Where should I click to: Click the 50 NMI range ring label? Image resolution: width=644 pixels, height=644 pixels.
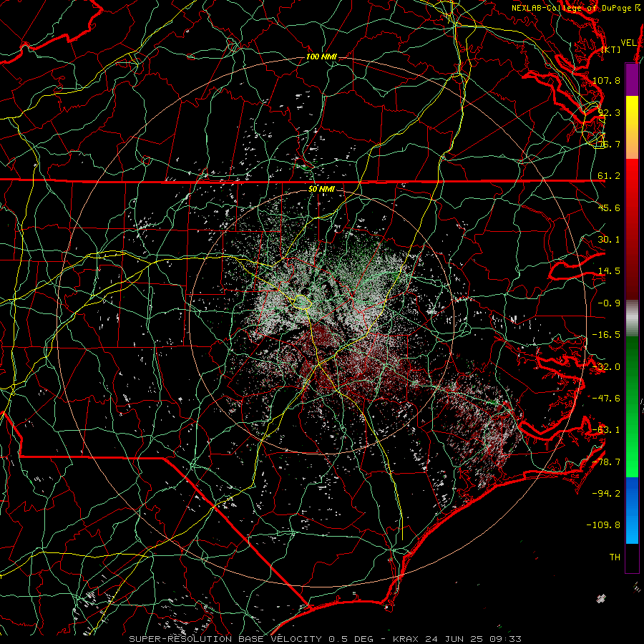pos(321,190)
